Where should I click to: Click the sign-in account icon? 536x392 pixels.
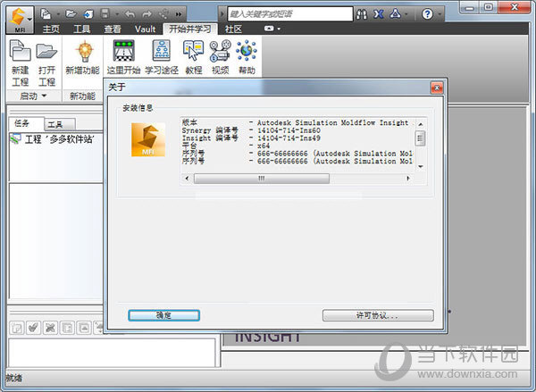tap(396, 13)
